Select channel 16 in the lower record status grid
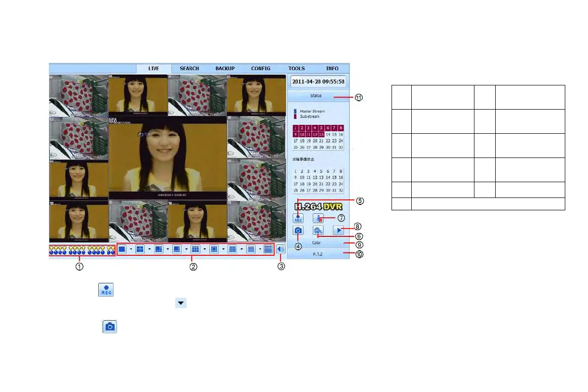The width and height of the screenshot is (588, 392). (x=341, y=178)
